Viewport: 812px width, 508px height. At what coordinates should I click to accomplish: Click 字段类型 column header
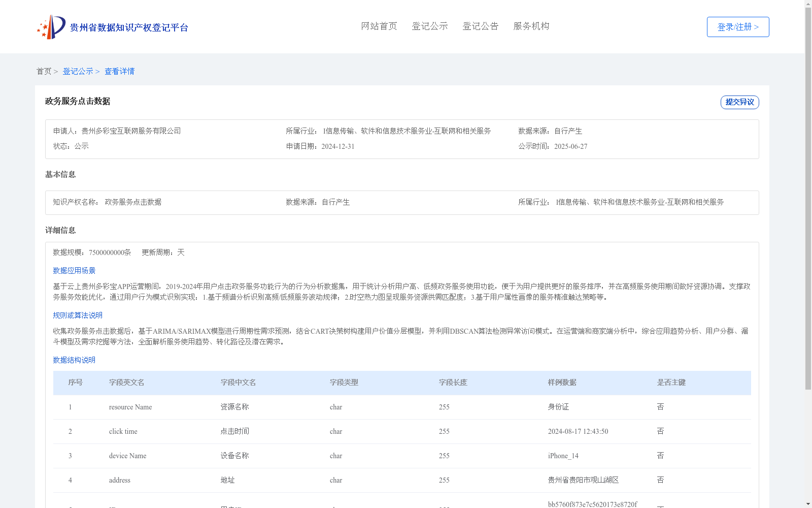344,383
